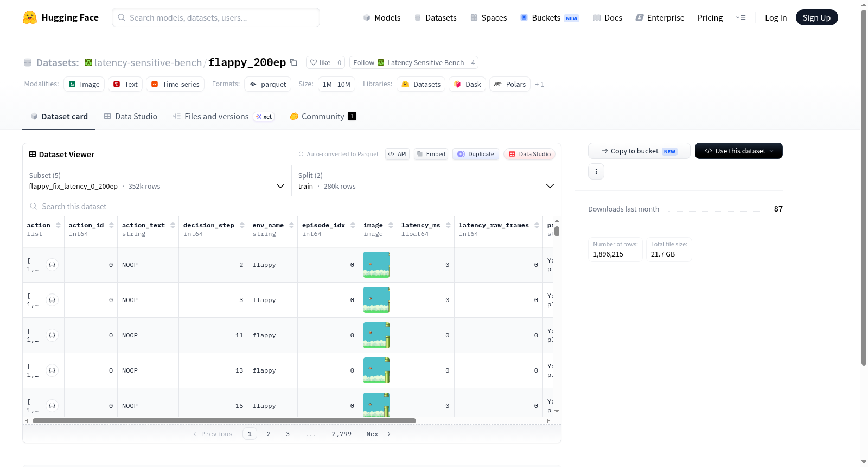Image resolution: width=868 pixels, height=467 pixels.
Task: Open first row's flappy image thumbnail
Action: click(x=376, y=265)
